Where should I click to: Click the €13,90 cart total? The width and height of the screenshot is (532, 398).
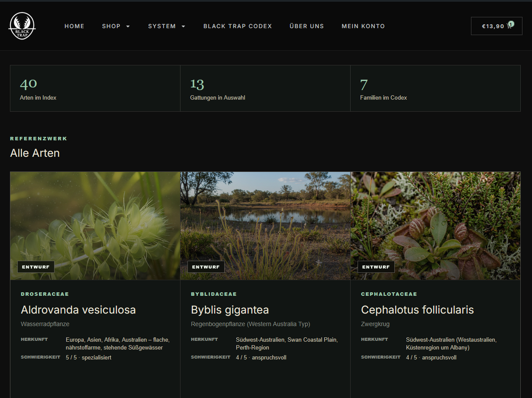point(493,26)
